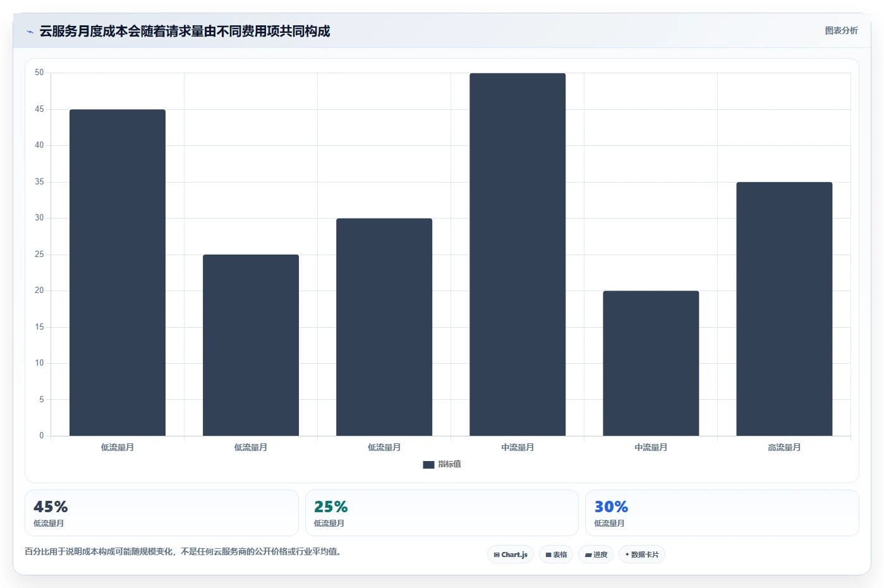Click the chart title 云服务月度成本 text
Screen dimensions: 884x588
pyautogui.click(x=185, y=31)
